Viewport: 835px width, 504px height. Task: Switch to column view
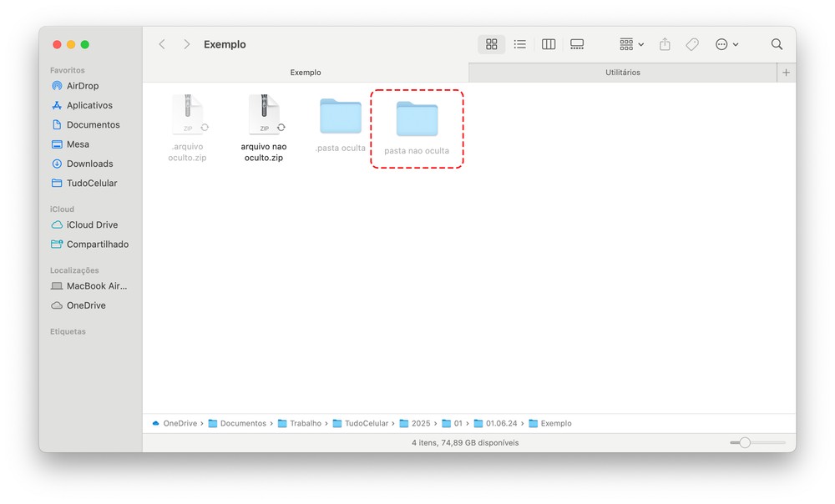(x=549, y=44)
